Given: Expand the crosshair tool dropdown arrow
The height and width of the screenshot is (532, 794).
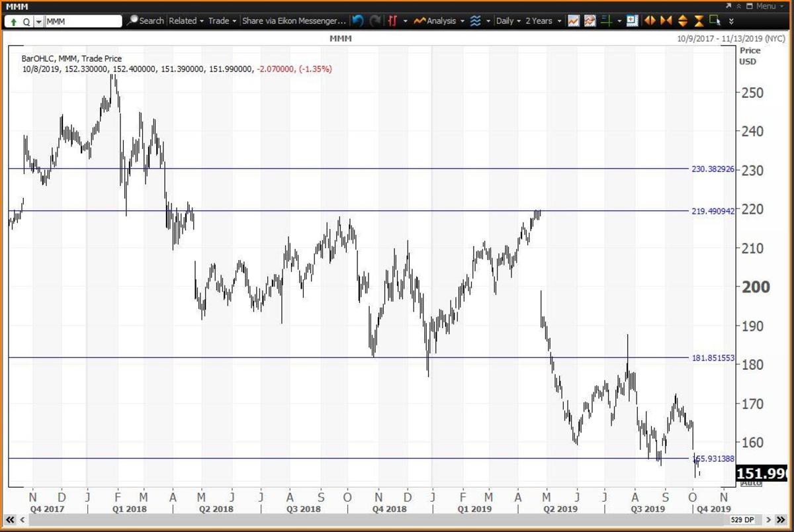Looking at the screenshot, I should 620,21.
